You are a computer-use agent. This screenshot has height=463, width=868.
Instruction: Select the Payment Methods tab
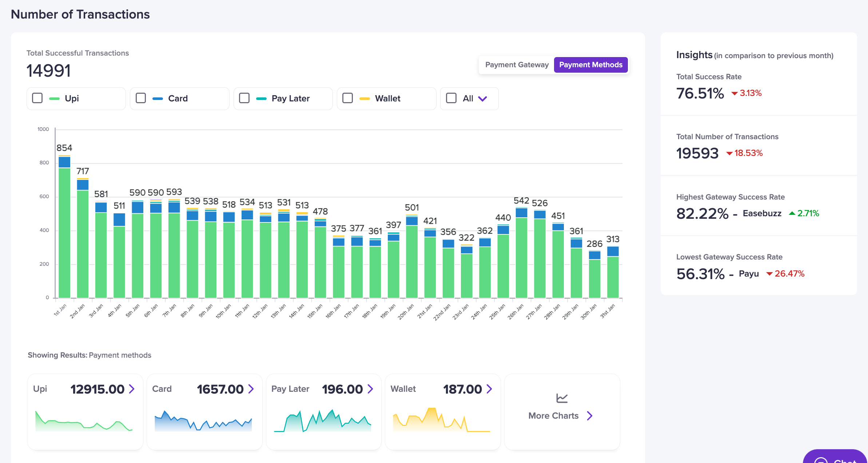pyautogui.click(x=590, y=65)
